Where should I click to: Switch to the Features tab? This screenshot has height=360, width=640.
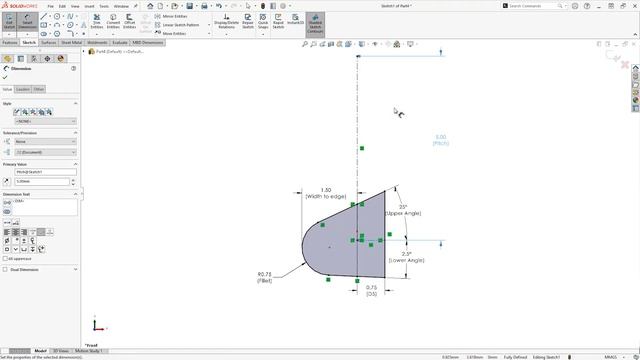click(x=10, y=42)
